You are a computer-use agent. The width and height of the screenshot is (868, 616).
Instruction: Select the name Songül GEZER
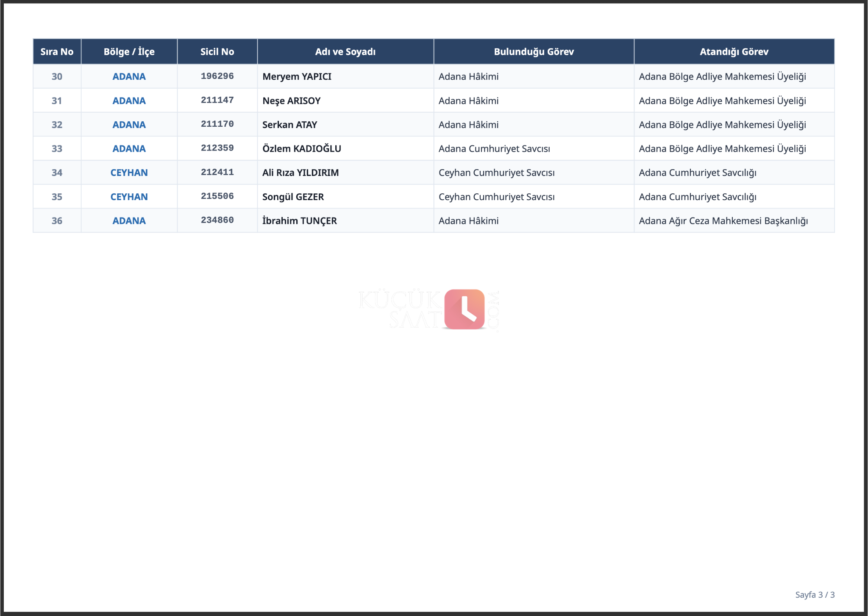point(293,197)
